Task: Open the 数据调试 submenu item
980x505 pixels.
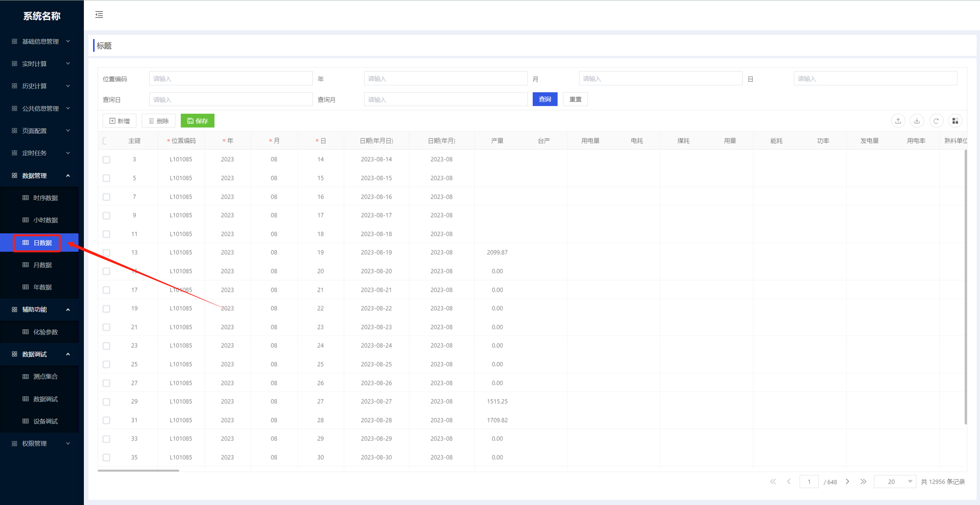Action: click(39, 399)
